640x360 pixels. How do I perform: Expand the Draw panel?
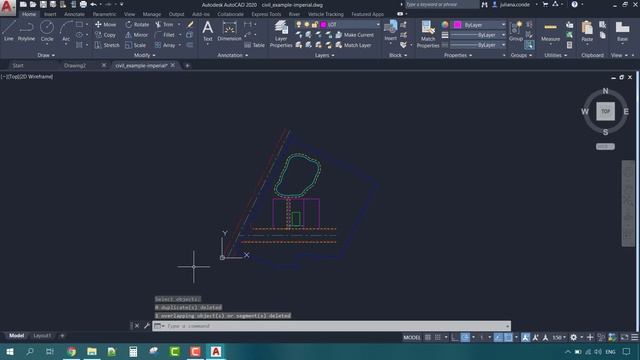46,55
